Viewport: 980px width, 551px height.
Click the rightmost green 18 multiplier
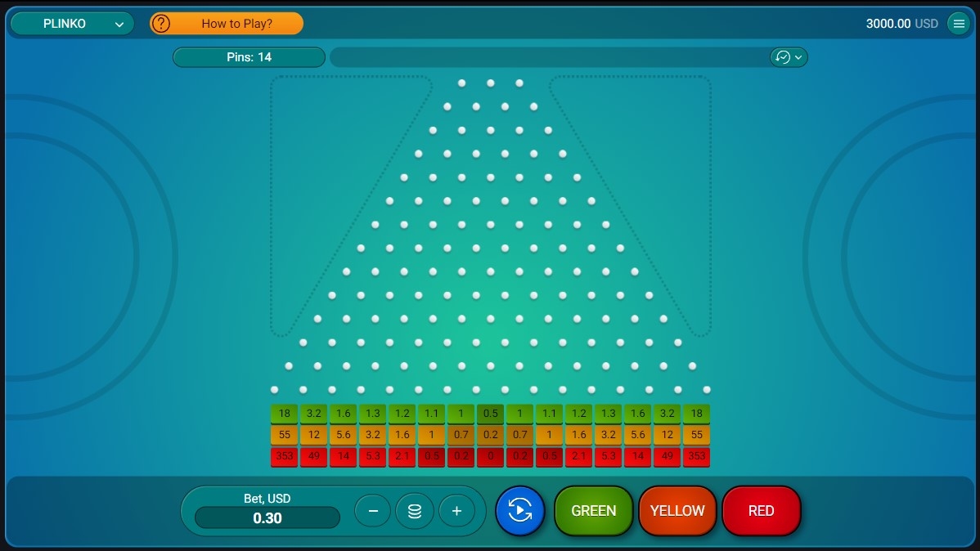point(697,414)
